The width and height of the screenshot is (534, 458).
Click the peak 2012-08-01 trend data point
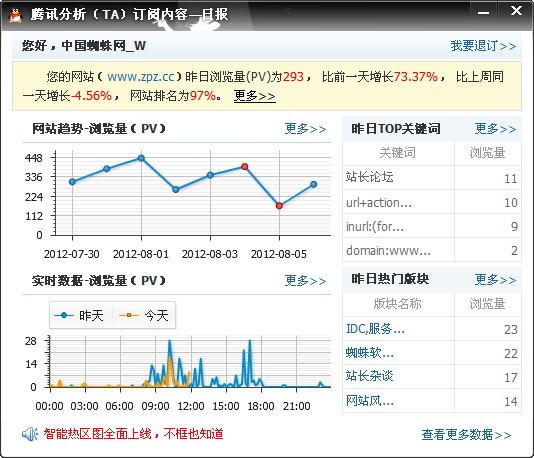(141, 158)
